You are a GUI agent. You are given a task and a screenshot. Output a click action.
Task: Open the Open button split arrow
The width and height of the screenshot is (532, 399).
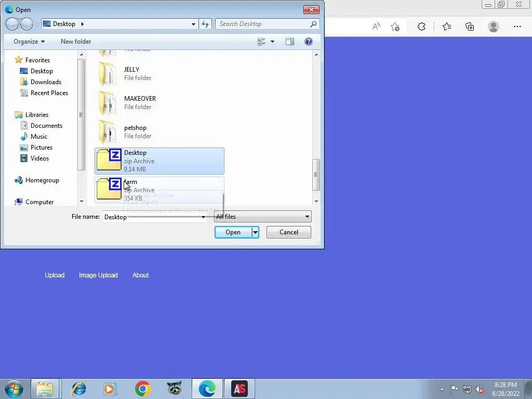[256, 232]
